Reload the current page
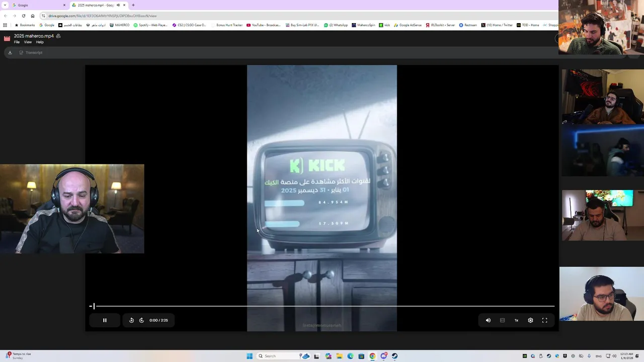Image resolution: width=644 pixels, height=362 pixels. click(23, 16)
